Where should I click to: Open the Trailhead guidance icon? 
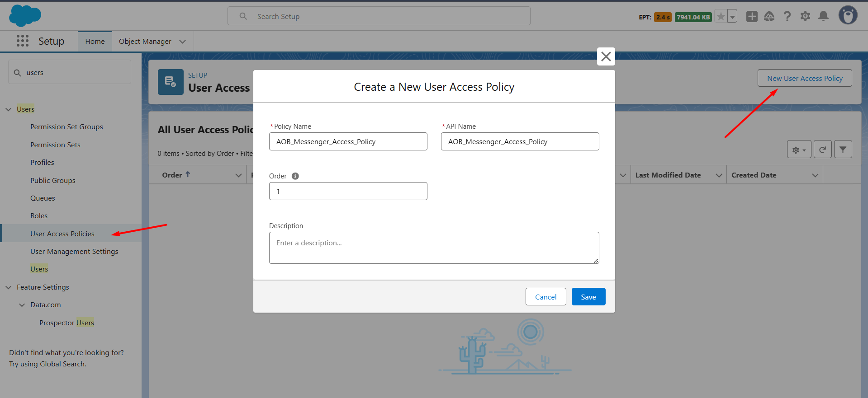(x=769, y=16)
